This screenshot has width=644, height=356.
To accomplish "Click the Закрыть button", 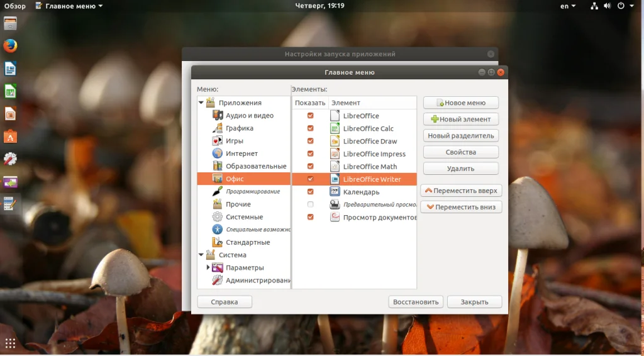I will pyautogui.click(x=474, y=302).
